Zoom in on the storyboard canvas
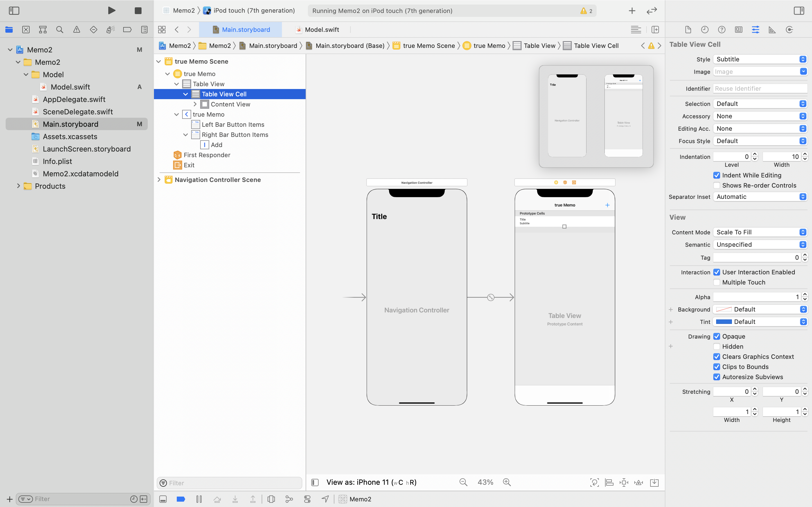Screen dimensions: 812x507 click(x=507, y=482)
